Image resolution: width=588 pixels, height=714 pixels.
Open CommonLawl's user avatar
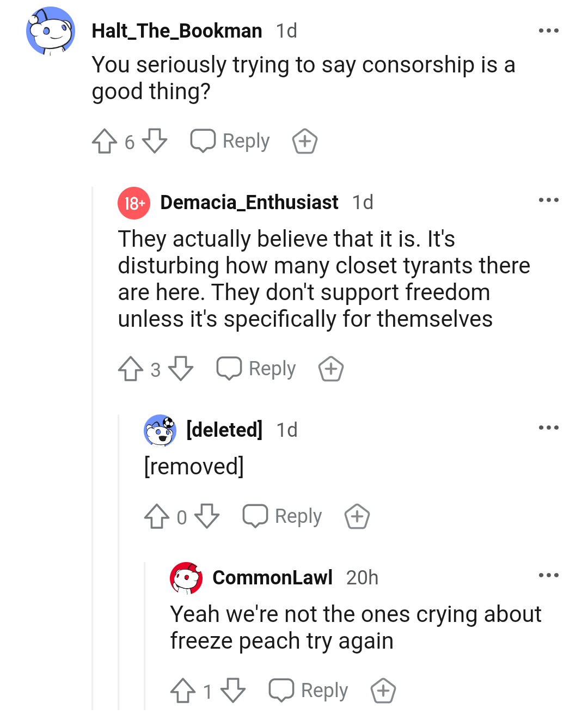coord(186,578)
